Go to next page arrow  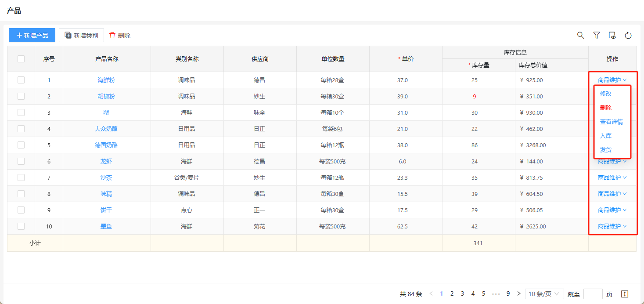point(519,294)
